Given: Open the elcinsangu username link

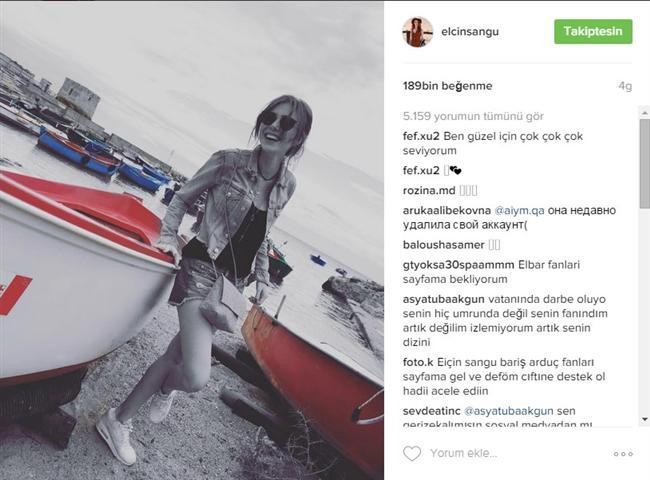Looking at the screenshot, I should pyautogui.click(x=470, y=32).
